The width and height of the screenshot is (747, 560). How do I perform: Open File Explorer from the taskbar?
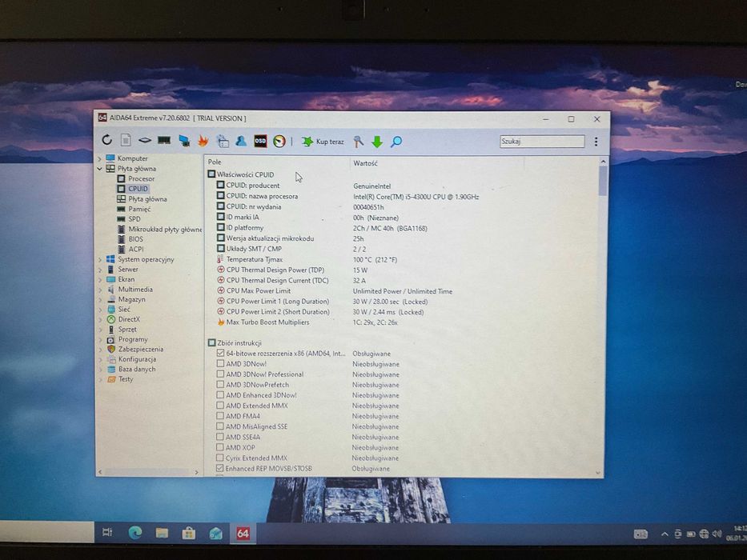(162, 533)
